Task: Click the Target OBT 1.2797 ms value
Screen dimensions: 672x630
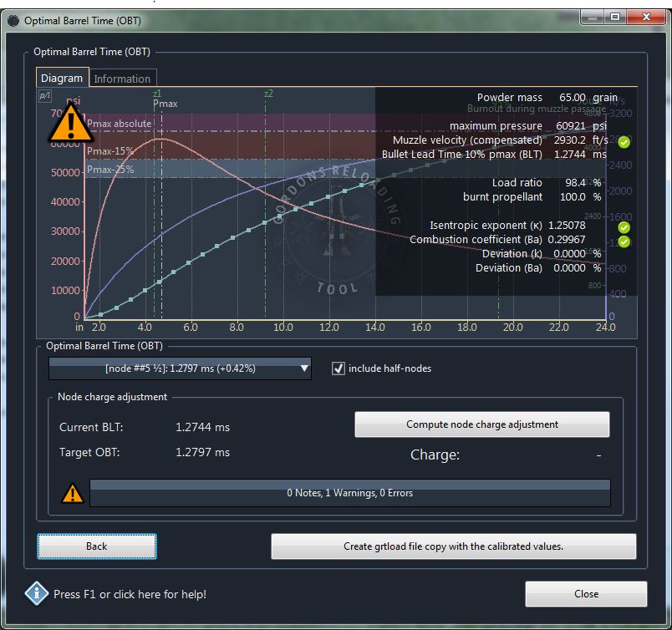Action: click(203, 452)
